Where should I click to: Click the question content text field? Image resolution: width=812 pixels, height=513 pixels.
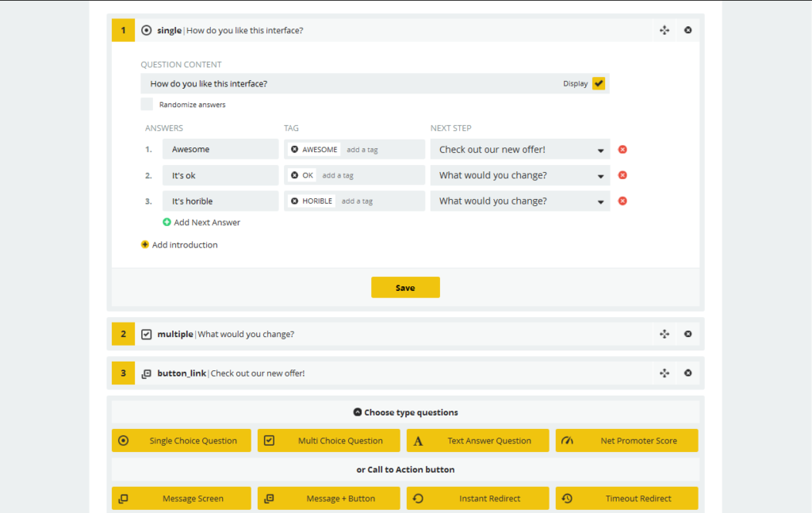click(349, 84)
